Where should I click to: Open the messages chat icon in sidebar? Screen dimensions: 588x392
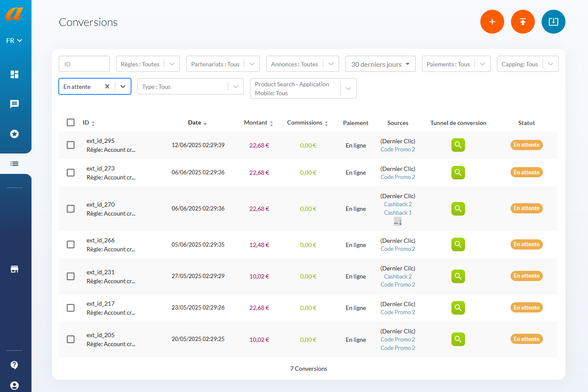(14, 104)
